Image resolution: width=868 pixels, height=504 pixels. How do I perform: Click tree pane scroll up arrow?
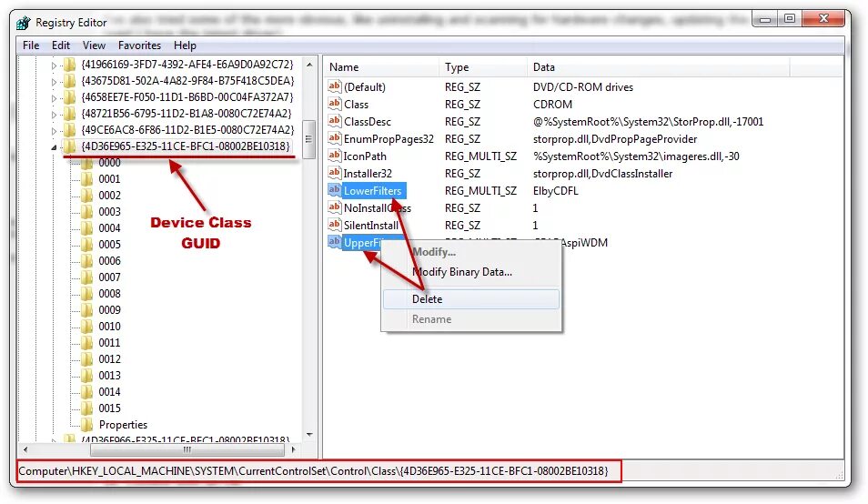point(309,65)
